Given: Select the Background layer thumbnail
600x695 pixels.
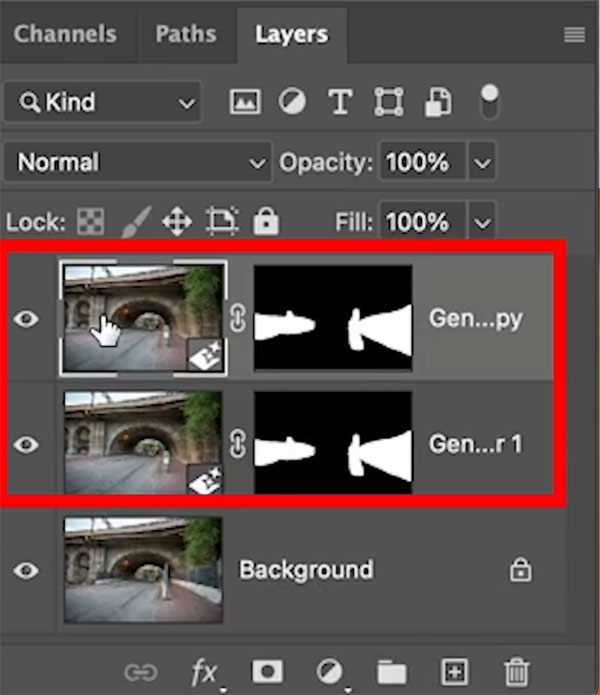Looking at the screenshot, I should 143,570.
